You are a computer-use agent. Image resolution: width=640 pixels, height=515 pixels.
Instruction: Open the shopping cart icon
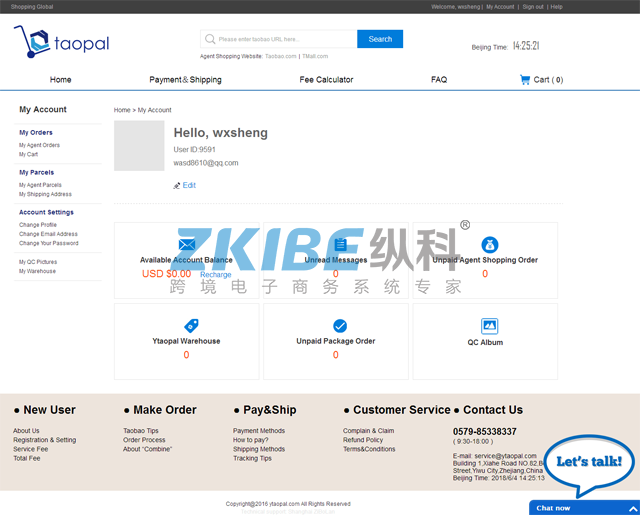coord(524,80)
